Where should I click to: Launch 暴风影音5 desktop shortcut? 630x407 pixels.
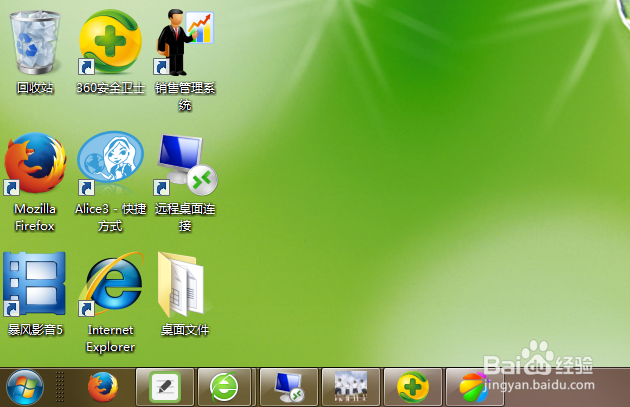34,284
